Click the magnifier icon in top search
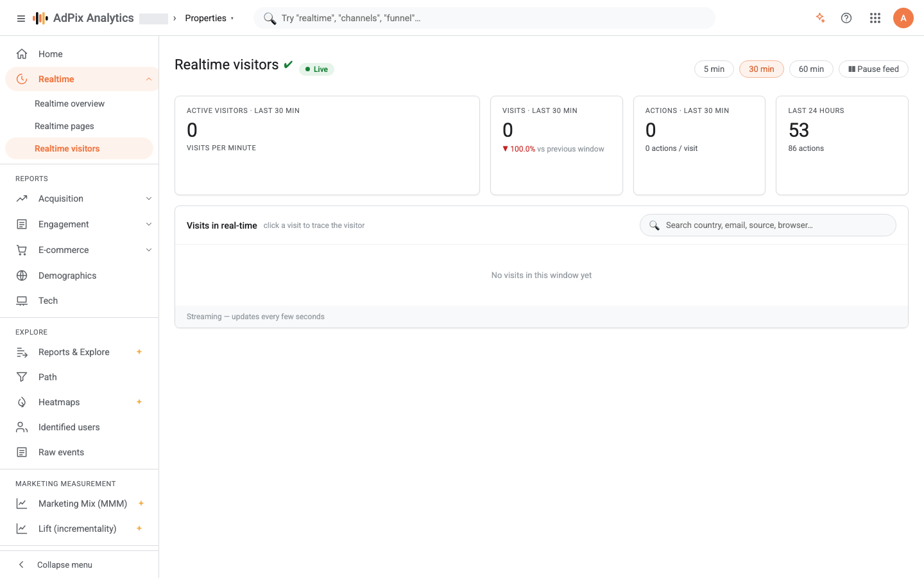 click(x=269, y=18)
